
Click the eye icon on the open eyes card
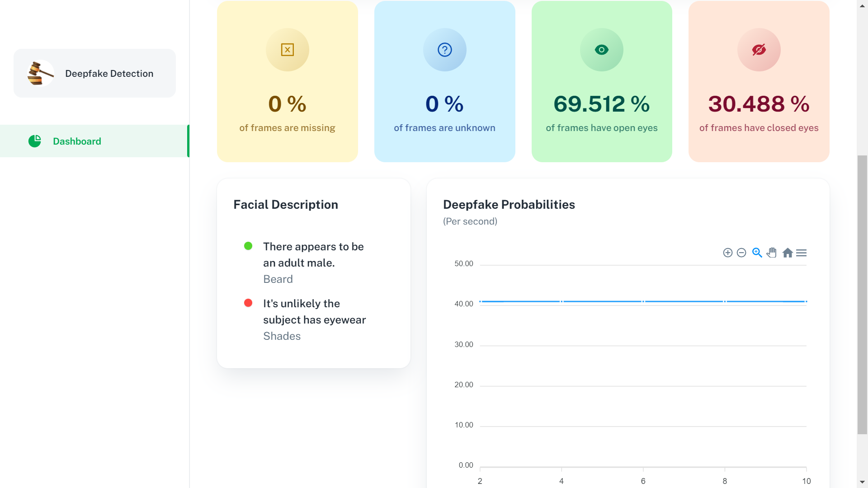(602, 50)
